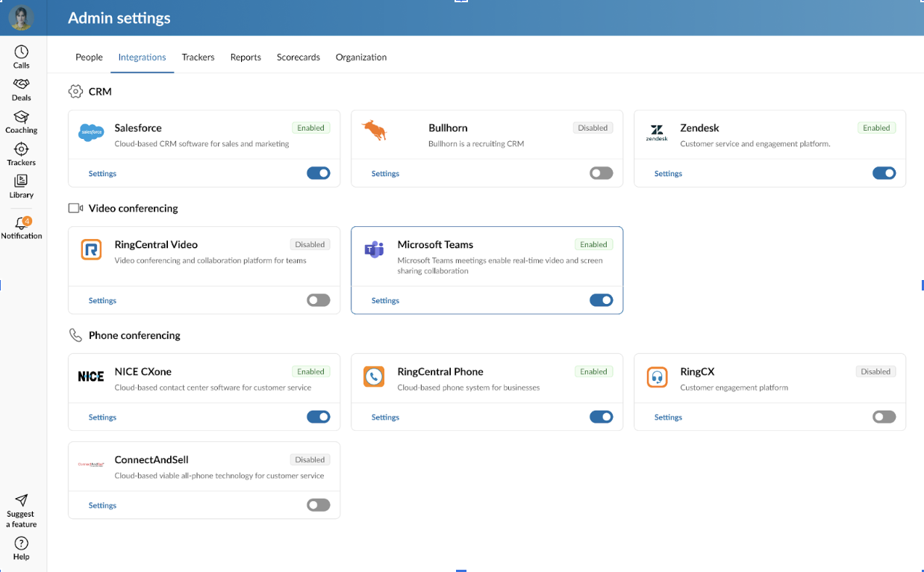Turn off Microsoft Teams toggle
The height and width of the screenshot is (572, 924).
[601, 300]
